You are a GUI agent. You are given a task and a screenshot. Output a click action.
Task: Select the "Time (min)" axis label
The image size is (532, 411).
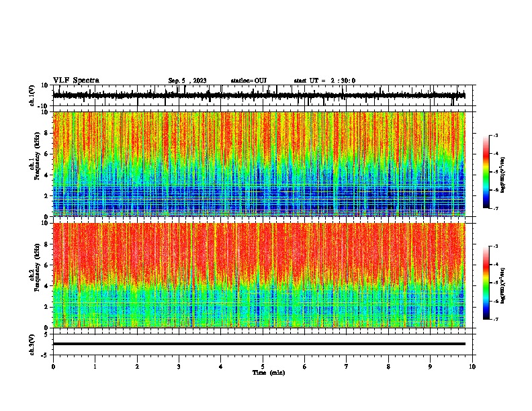pyautogui.click(x=269, y=373)
